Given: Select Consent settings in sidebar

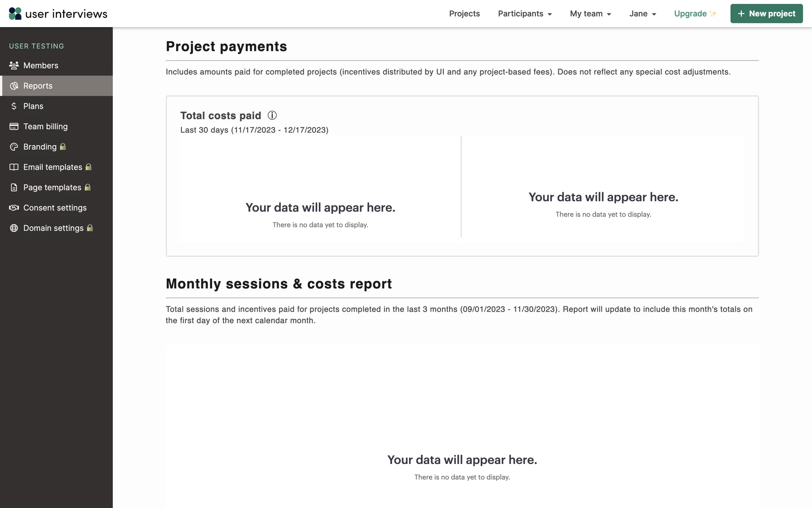Looking at the screenshot, I should [55, 208].
